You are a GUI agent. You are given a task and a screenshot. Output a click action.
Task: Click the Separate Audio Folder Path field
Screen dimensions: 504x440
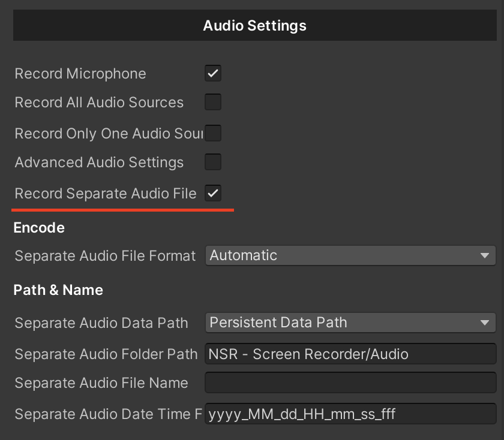point(350,354)
